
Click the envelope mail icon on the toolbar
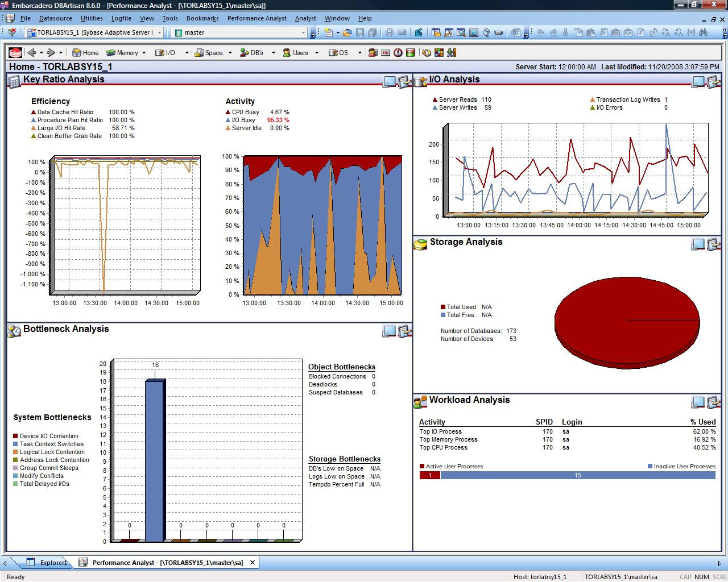point(402,32)
